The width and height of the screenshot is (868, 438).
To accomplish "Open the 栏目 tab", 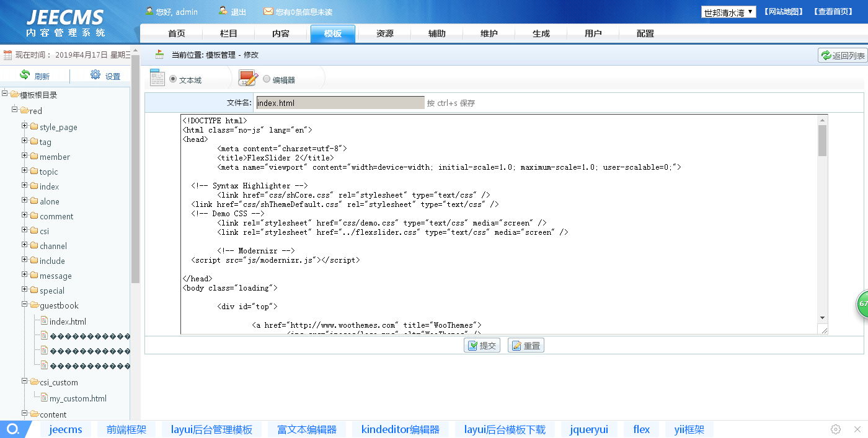I will pyautogui.click(x=229, y=33).
